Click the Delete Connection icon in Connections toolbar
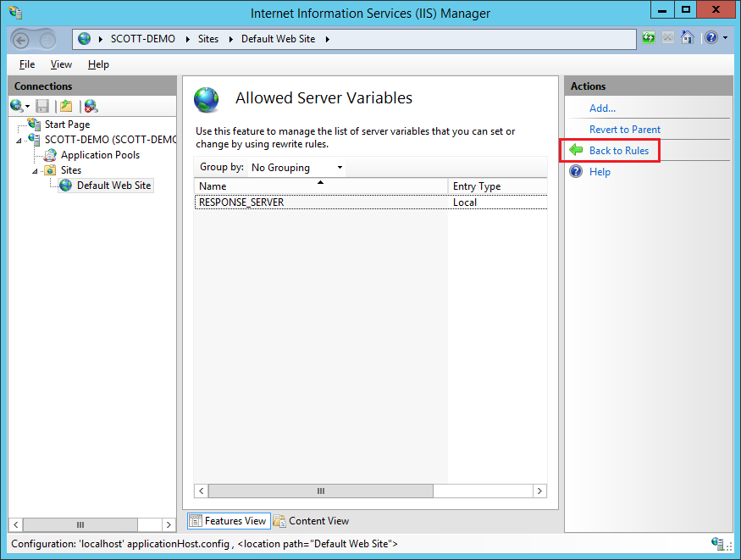 [x=91, y=106]
